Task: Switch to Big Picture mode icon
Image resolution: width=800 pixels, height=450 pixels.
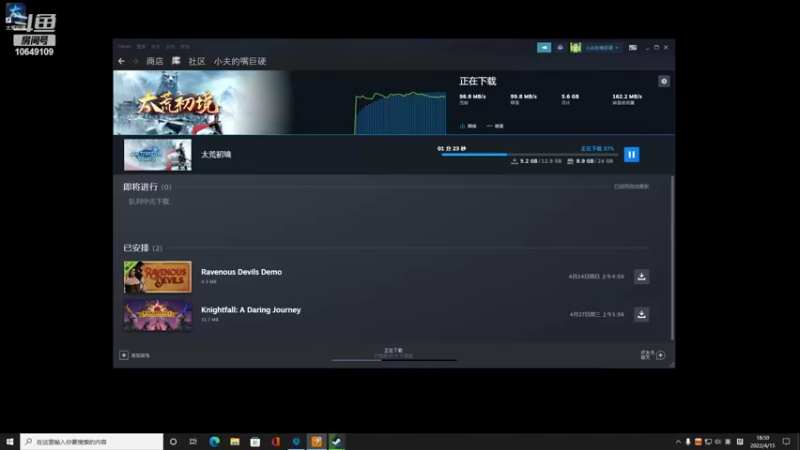Action: click(x=633, y=47)
